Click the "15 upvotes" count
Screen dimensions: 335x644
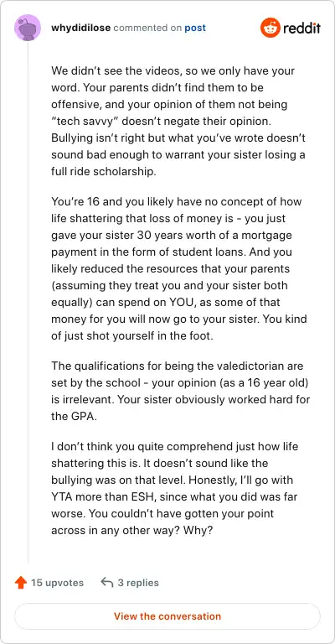coord(58,583)
